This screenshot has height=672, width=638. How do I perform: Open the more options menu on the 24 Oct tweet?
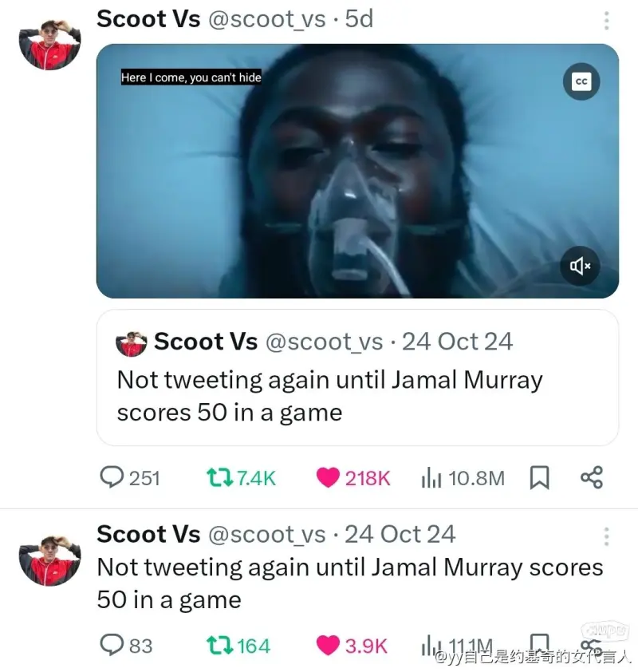click(x=606, y=536)
